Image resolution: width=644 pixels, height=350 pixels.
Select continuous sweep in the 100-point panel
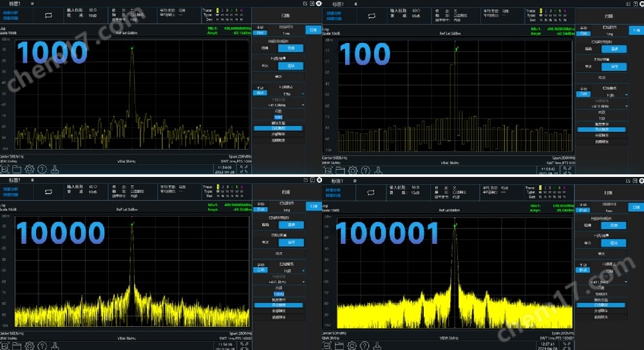[x=614, y=66]
